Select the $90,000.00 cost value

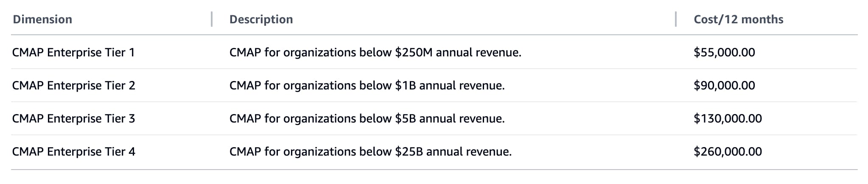point(724,86)
